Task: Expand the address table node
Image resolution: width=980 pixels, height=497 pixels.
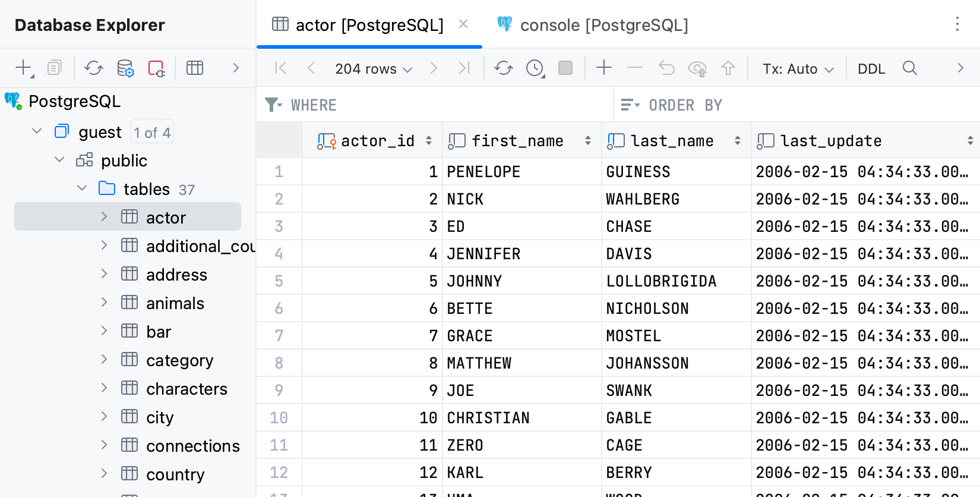Action: point(104,274)
